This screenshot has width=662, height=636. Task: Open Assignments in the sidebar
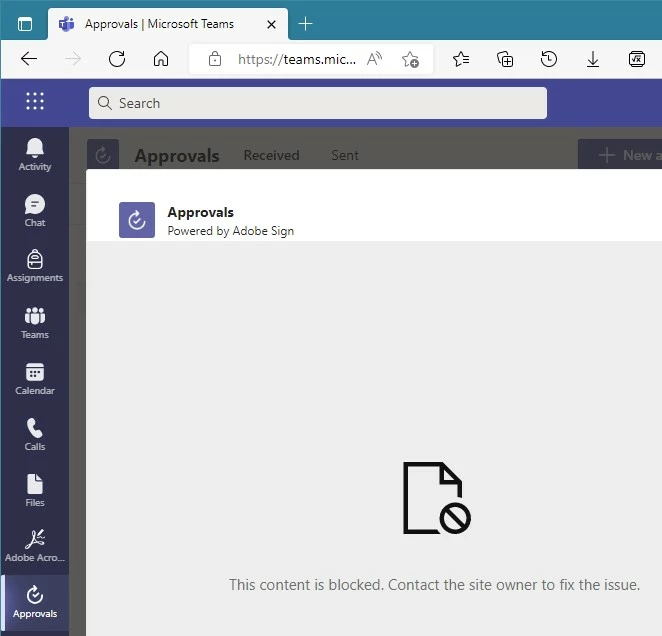pos(35,266)
